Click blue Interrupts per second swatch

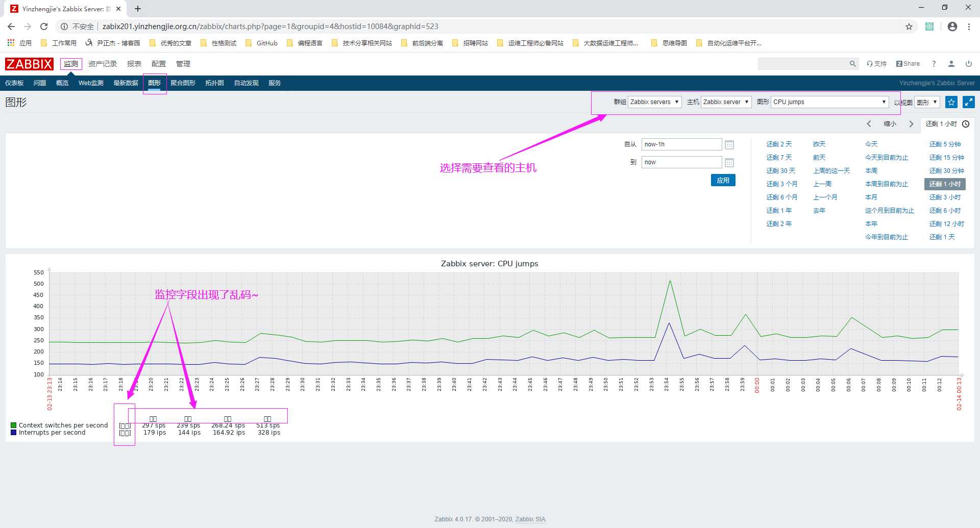coord(14,433)
